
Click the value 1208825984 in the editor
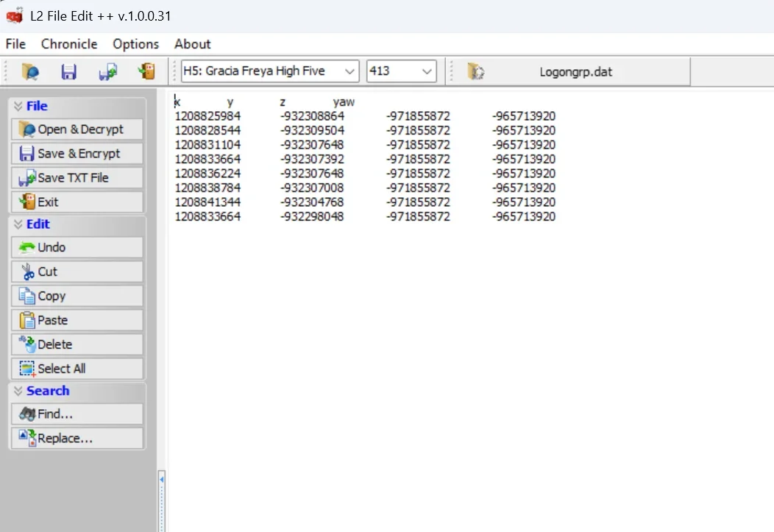coord(207,116)
